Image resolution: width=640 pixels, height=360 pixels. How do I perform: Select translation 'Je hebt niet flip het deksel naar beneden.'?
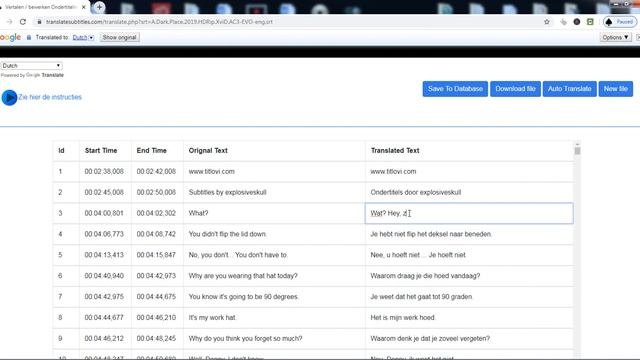pyautogui.click(x=431, y=234)
